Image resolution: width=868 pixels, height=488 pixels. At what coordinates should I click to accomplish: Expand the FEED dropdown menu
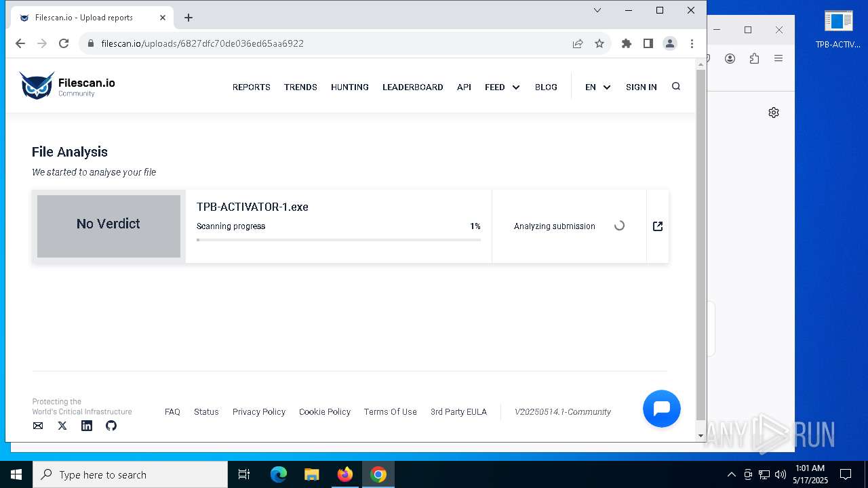pyautogui.click(x=502, y=87)
